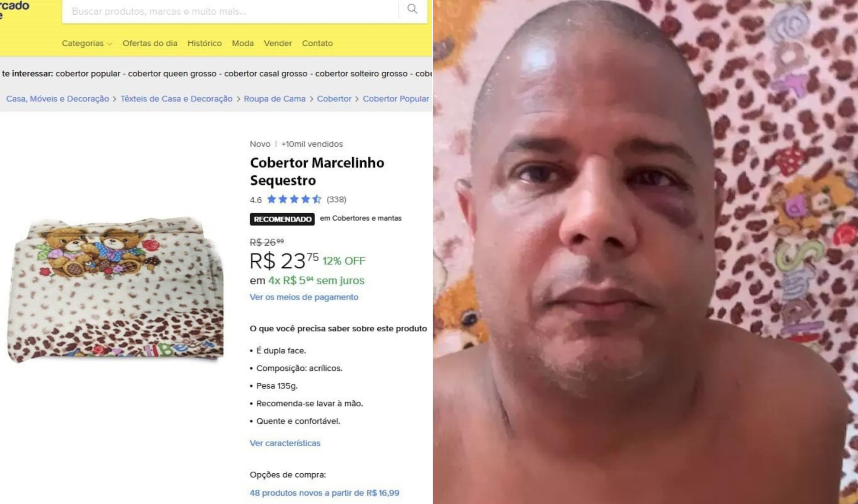
Task: Open Têxteis de Casa e Decoração breadcrumb
Action: point(177,99)
